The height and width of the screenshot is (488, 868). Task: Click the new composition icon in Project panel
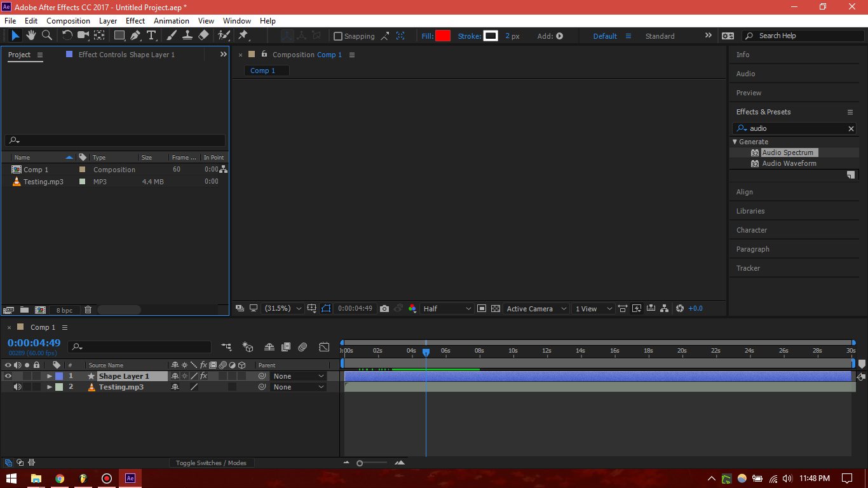point(40,310)
